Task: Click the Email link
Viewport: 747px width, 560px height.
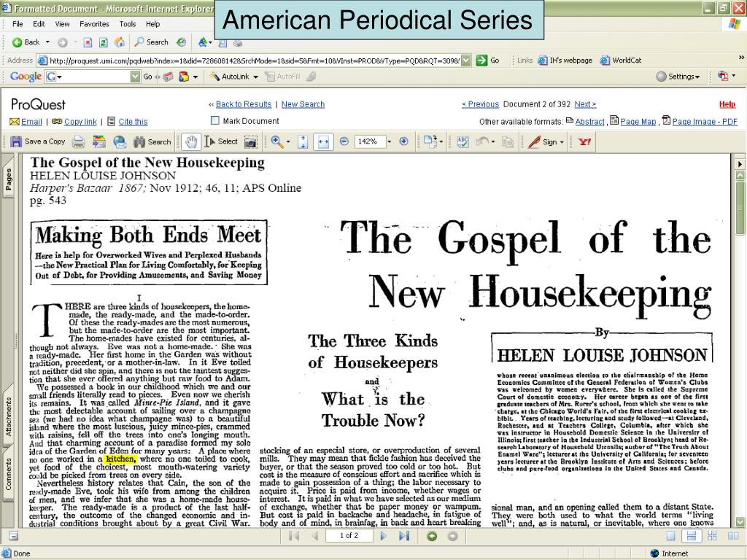Action: [31, 122]
